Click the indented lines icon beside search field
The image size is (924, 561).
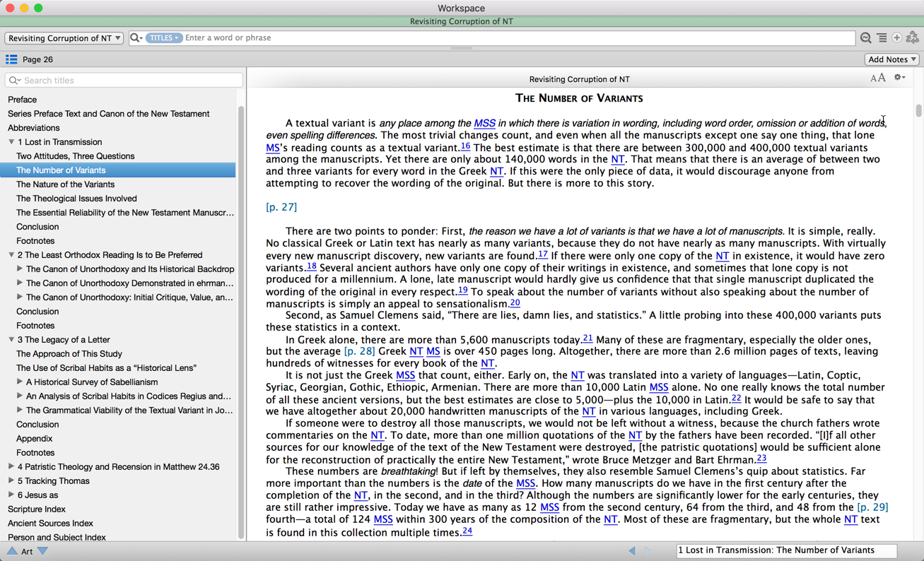[x=882, y=38]
